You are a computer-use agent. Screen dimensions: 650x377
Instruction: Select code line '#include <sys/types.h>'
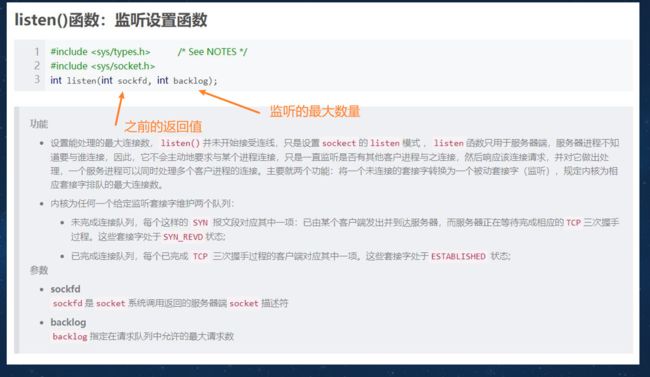(x=100, y=52)
